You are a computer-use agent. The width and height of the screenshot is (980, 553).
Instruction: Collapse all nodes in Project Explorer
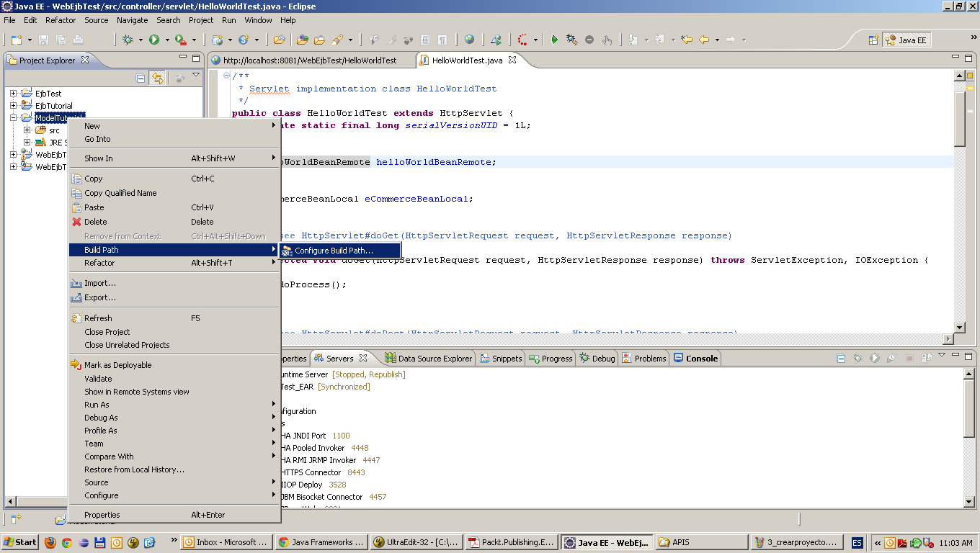pos(141,78)
